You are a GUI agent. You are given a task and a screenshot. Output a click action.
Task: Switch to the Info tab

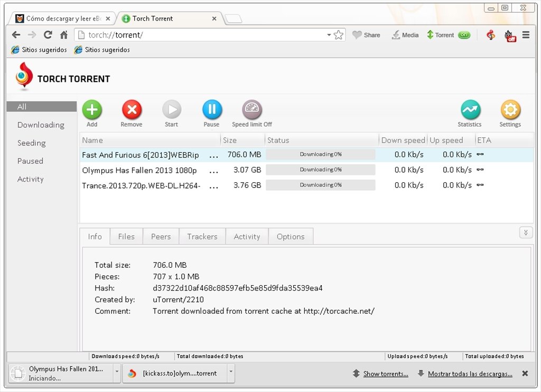pyautogui.click(x=95, y=236)
